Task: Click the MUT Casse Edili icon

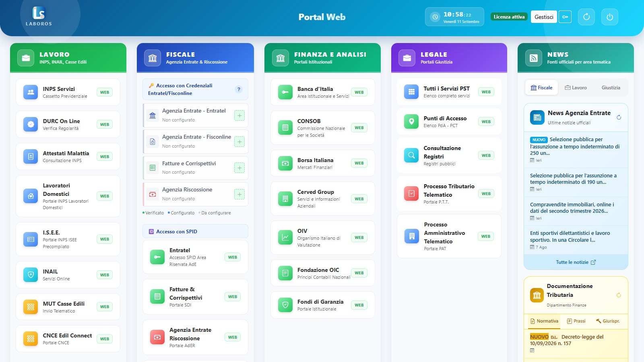Action: coord(31,307)
